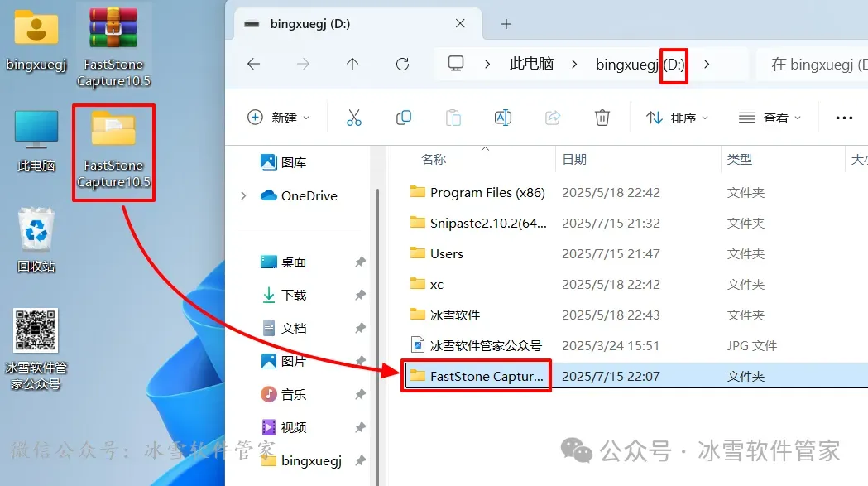Click bingxuegj (D:) in the address breadcrumb
The height and width of the screenshot is (486, 868).
tap(640, 65)
